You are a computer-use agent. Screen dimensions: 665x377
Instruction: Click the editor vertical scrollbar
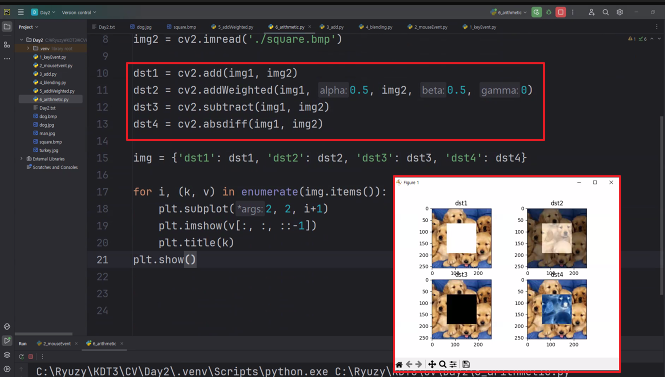click(x=662, y=206)
